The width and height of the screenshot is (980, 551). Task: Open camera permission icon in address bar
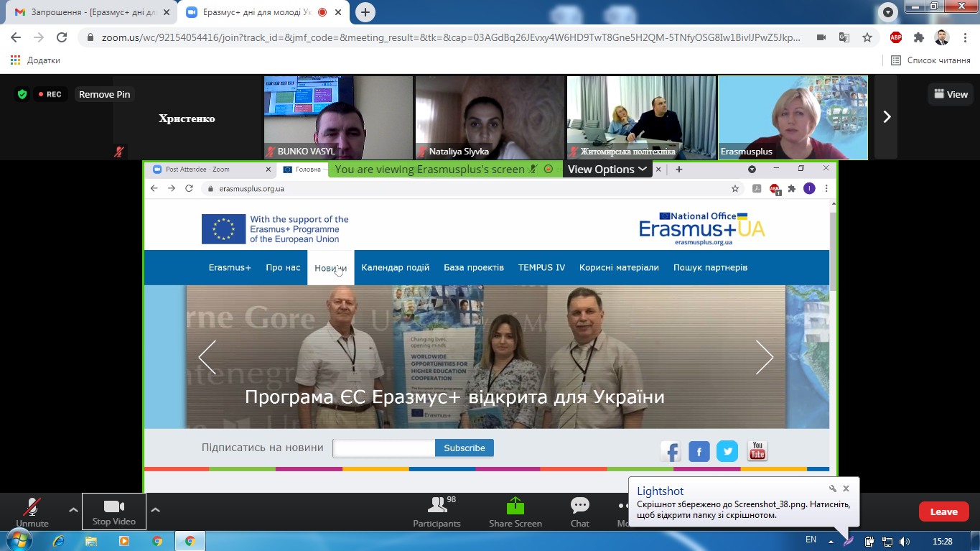click(x=821, y=37)
